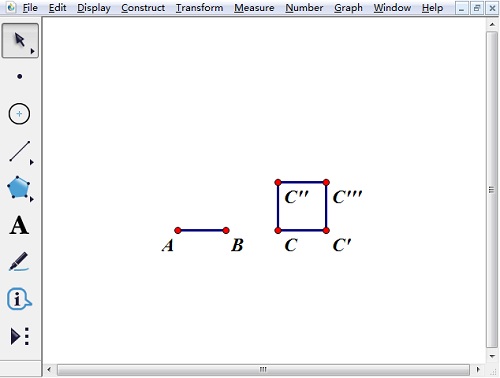This screenshot has height=378, width=500.
Task: Open the Information tool
Action: tap(19, 299)
